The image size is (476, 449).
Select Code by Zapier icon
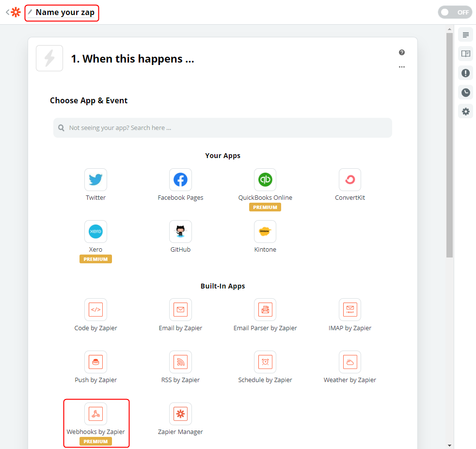tap(95, 310)
